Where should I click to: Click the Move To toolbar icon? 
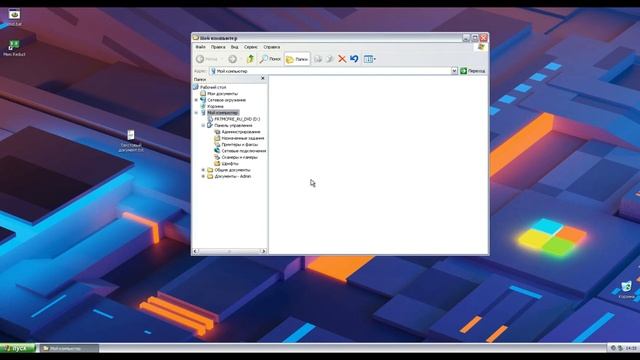[x=318, y=59]
